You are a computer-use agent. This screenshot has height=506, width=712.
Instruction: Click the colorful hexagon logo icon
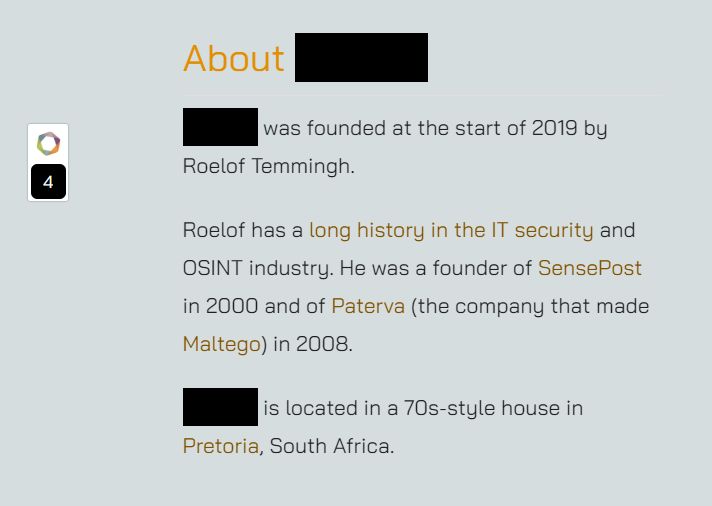[48, 144]
